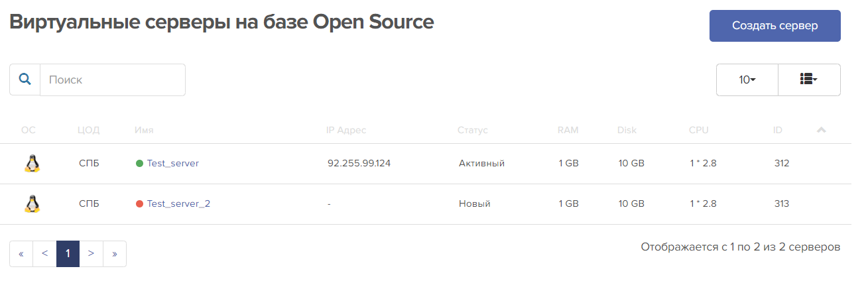This screenshot has width=868, height=285.
Task: Sort by the Имя column header
Action: click(144, 130)
